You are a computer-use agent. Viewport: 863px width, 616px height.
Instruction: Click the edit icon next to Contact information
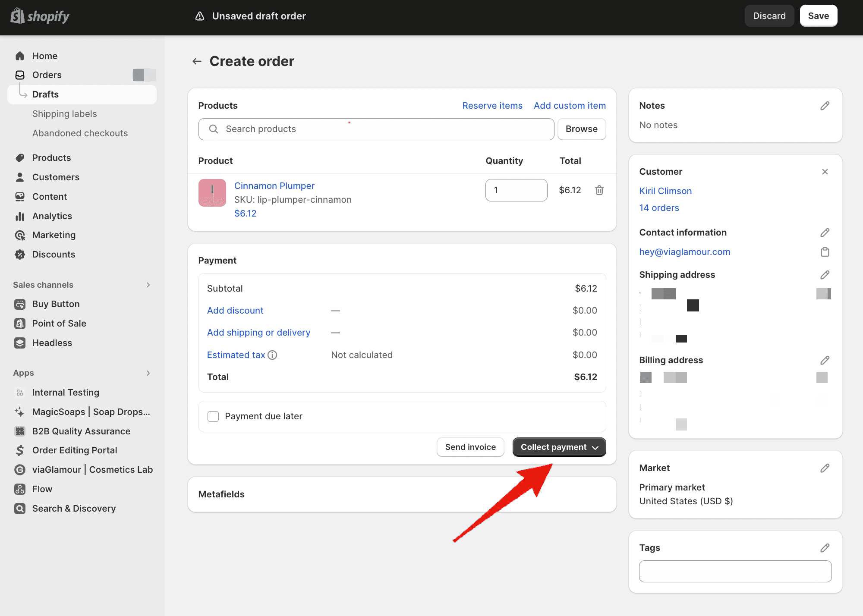(825, 233)
